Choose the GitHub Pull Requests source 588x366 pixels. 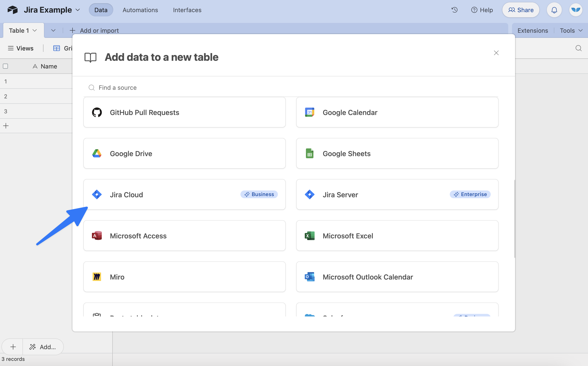pos(184,112)
